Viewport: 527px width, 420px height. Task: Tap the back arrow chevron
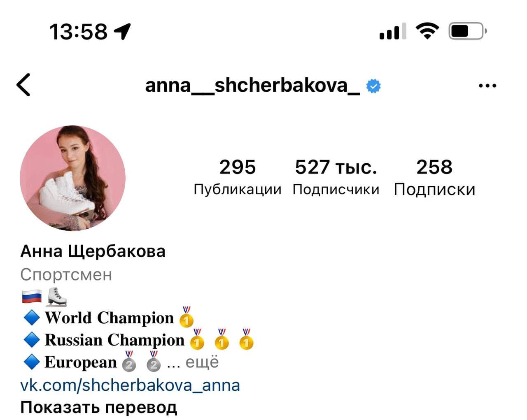coord(23,85)
